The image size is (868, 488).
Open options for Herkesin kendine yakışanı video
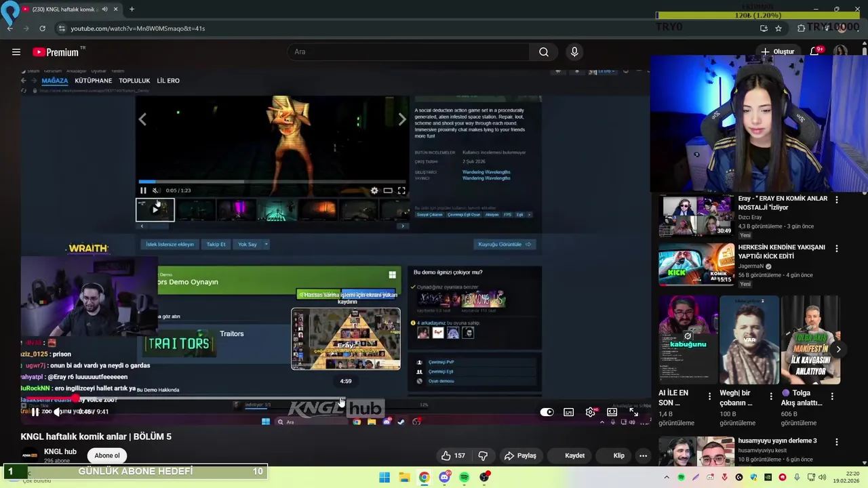coord(836,249)
